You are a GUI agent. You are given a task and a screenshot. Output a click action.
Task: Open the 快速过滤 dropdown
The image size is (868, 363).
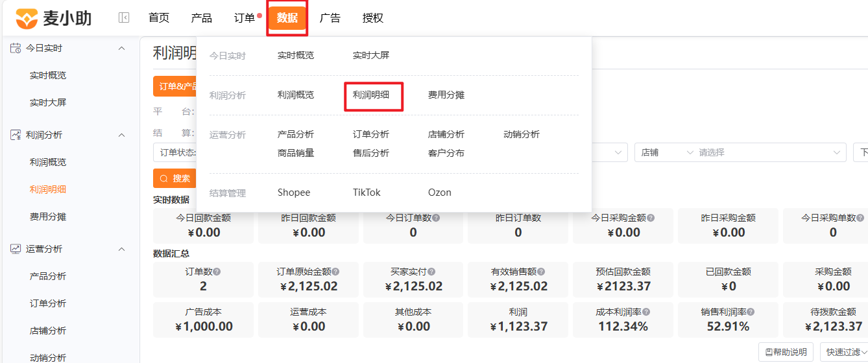pos(844,352)
